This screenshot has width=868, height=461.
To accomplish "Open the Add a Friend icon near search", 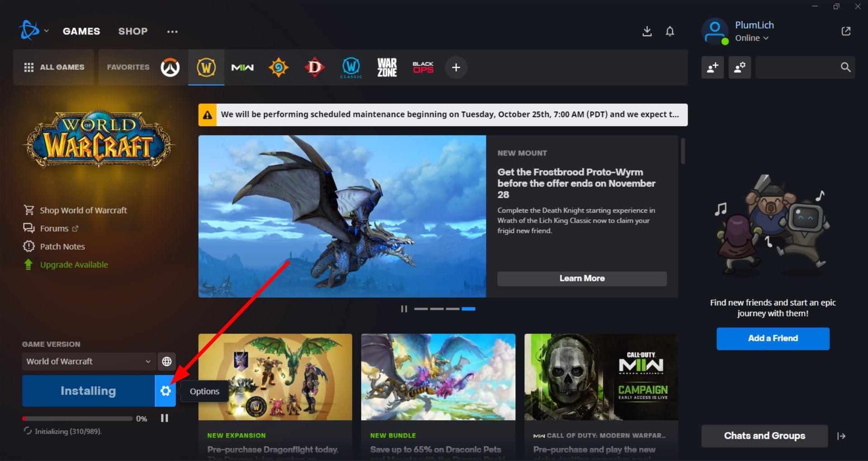I will click(x=712, y=67).
